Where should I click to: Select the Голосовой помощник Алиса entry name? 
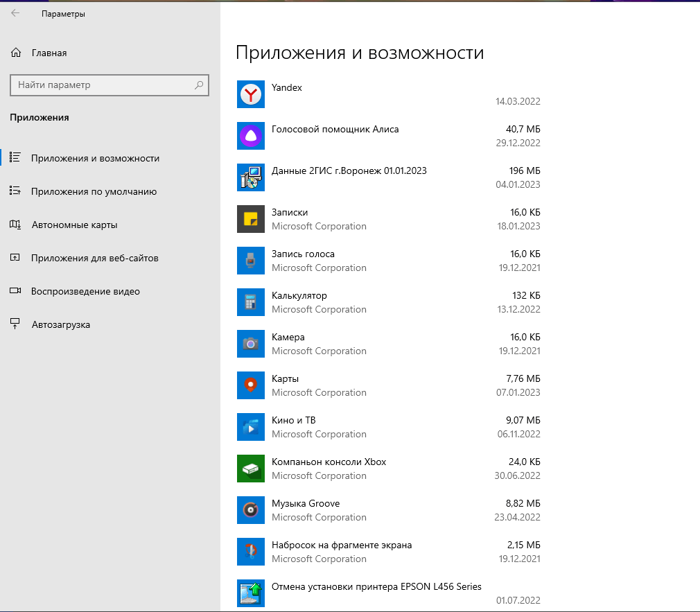click(x=335, y=129)
